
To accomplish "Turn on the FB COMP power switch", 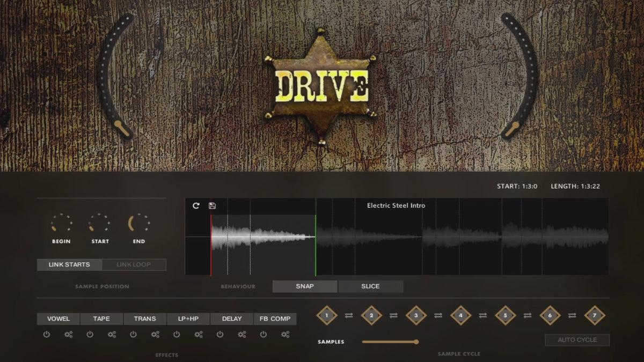I will (x=264, y=335).
